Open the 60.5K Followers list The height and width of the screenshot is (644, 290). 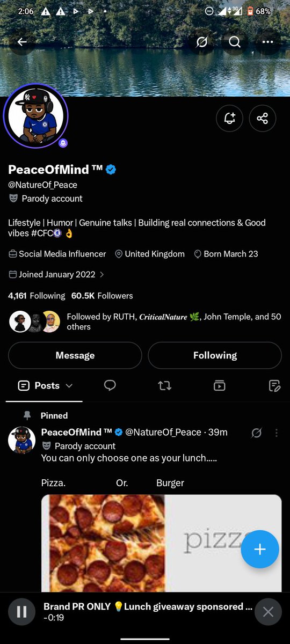coord(102,296)
